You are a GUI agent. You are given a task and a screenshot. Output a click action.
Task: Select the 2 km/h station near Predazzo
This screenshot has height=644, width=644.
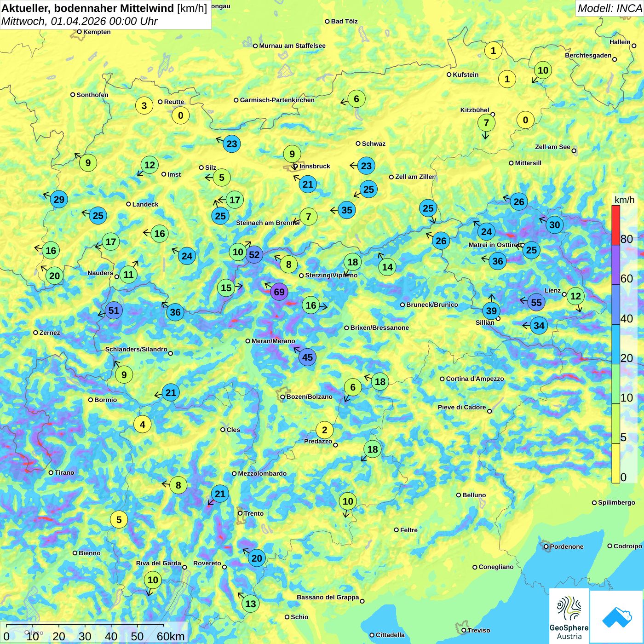point(325,430)
